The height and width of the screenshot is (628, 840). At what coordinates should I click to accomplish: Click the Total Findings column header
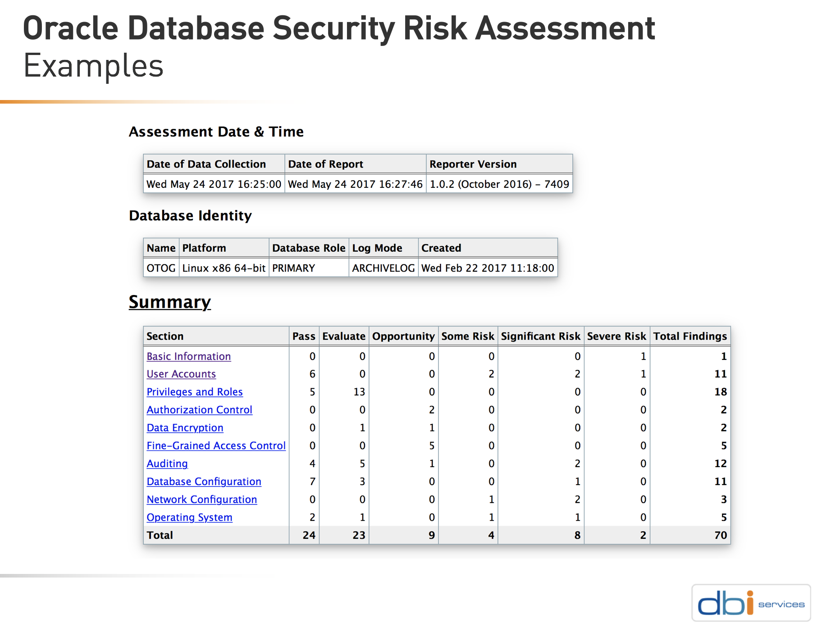690,336
